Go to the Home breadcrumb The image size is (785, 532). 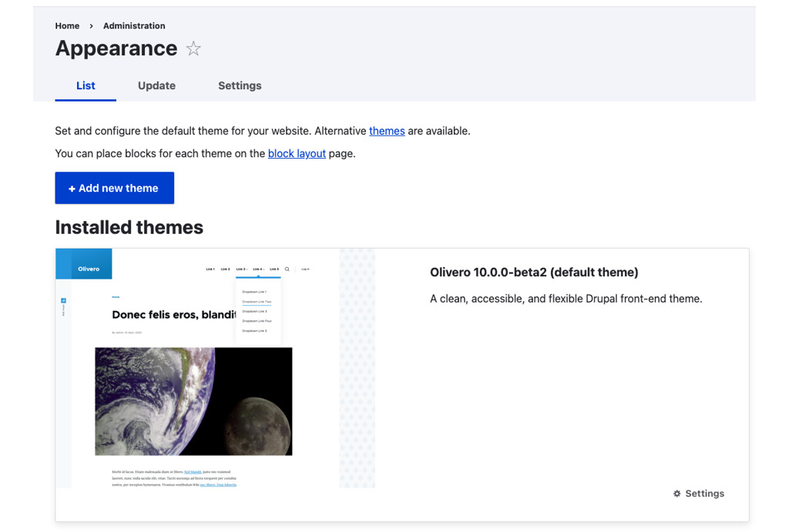tap(67, 25)
